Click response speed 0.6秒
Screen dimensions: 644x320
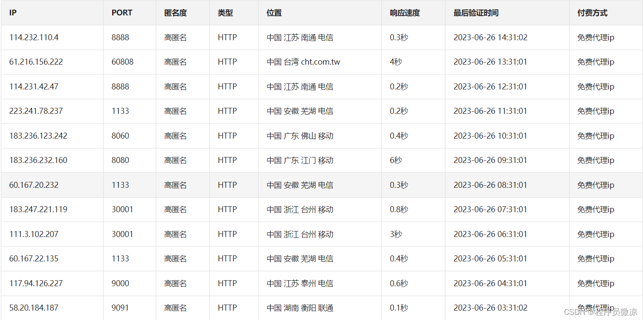point(399,283)
